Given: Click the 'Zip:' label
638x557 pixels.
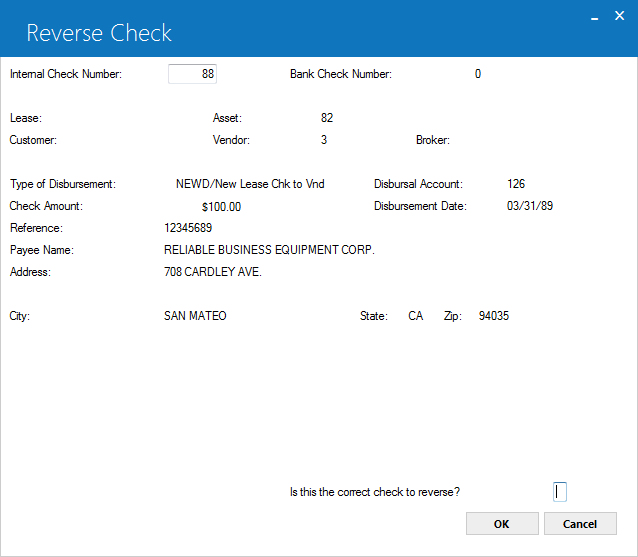Looking at the screenshot, I should (x=453, y=316).
